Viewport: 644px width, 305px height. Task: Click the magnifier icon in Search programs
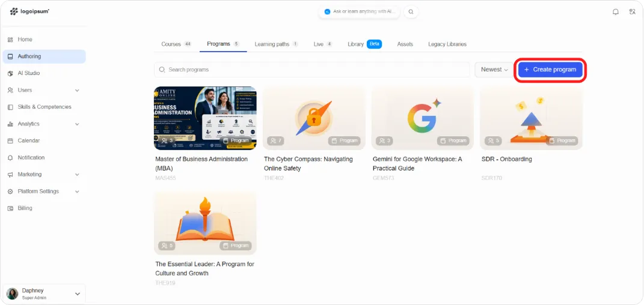click(x=162, y=70)
